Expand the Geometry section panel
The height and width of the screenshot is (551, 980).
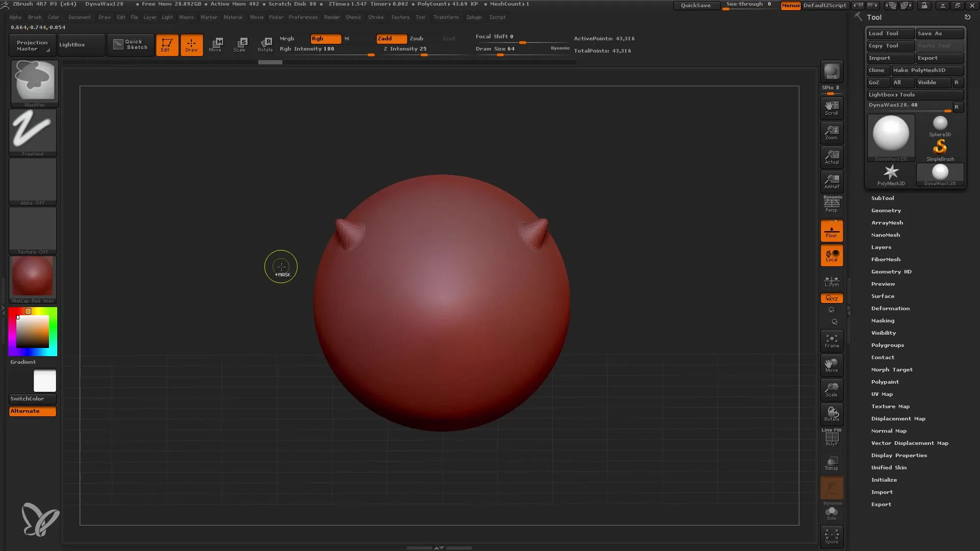886,210
